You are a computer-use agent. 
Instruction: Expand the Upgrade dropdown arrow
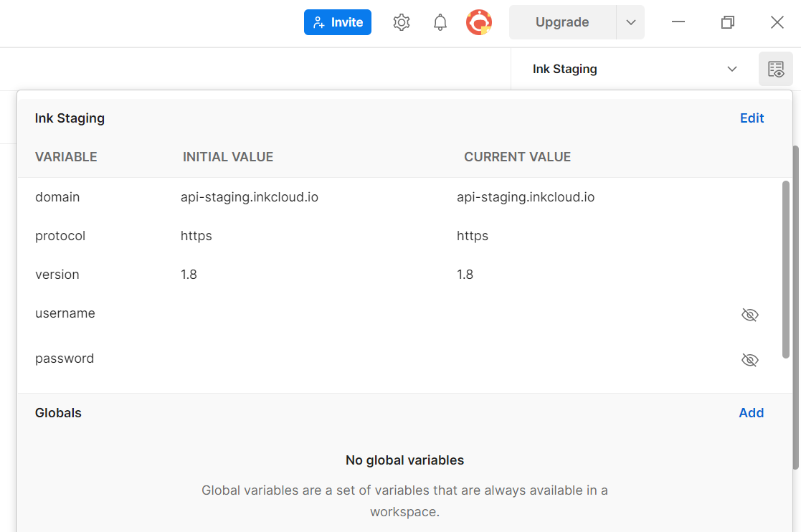tap(630, 22)
